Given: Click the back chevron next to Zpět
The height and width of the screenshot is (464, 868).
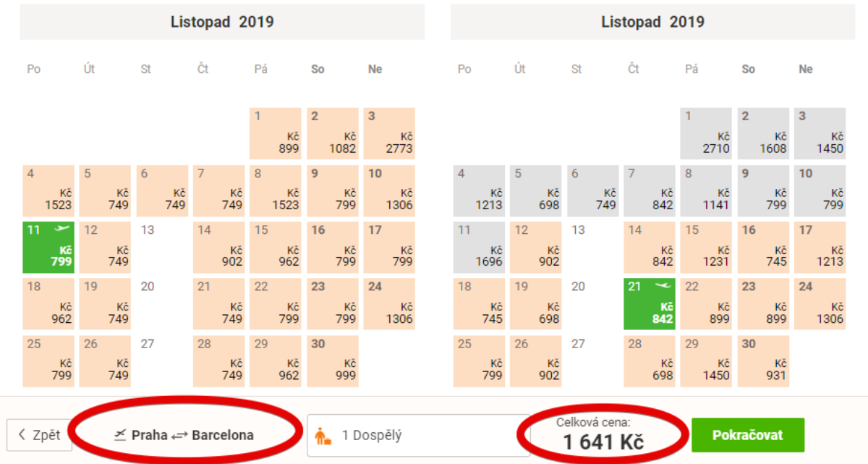Looking at the screenshot, I should click(22, 435).
